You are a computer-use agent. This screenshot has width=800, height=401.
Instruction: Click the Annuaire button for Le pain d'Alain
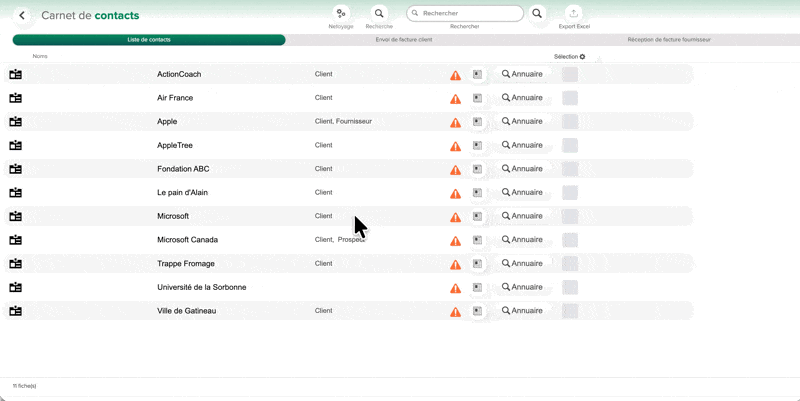[x=522, y=192]
